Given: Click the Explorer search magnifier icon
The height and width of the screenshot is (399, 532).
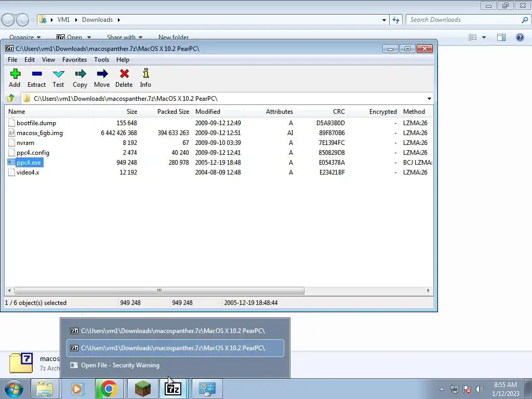Looking at the screenshot, I should [x=525, y=20].
